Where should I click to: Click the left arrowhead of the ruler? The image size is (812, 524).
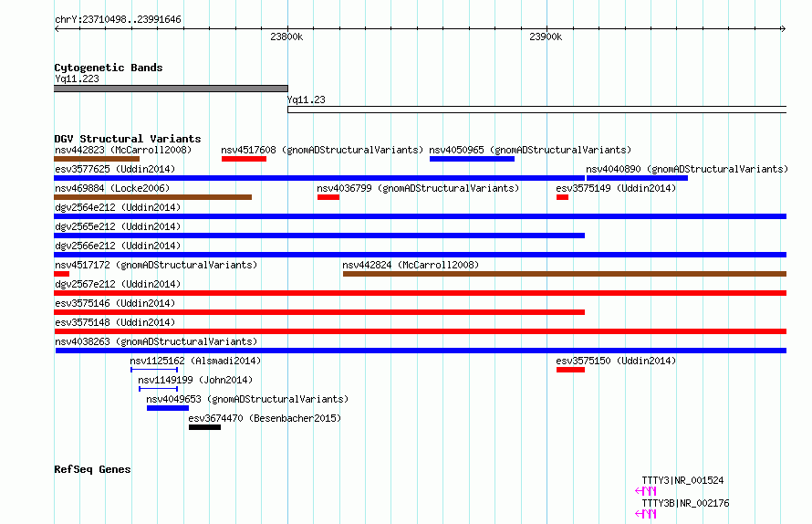coord(57,28)
